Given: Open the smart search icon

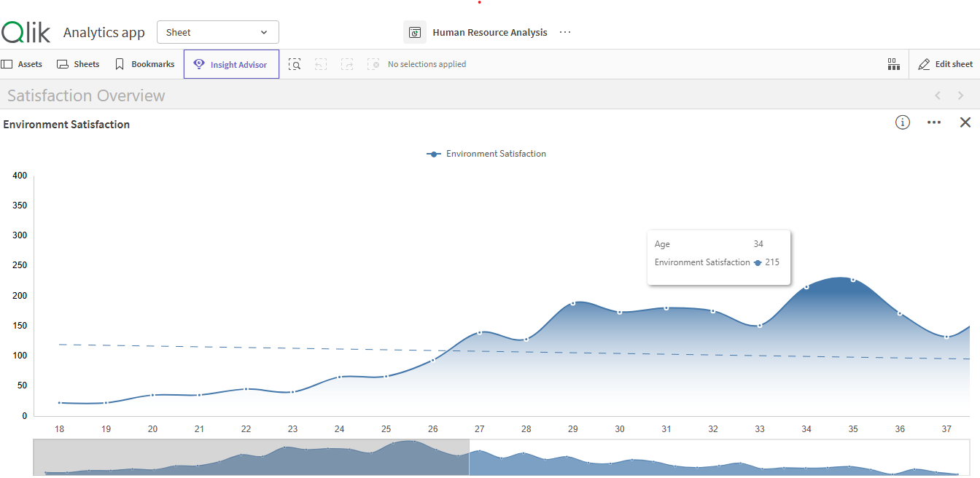Looking at the screenshot, I should pyautogui.click(x=295, y=64).
